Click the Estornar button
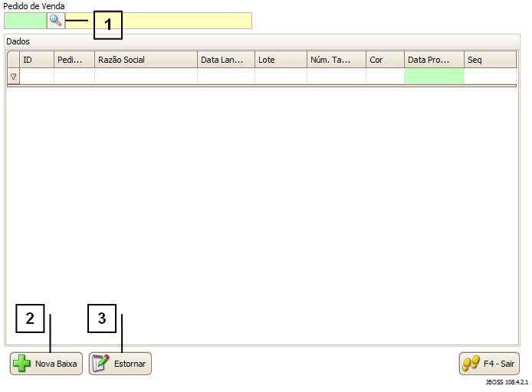Viewport: 532px width, 392px height. (120, 364)
